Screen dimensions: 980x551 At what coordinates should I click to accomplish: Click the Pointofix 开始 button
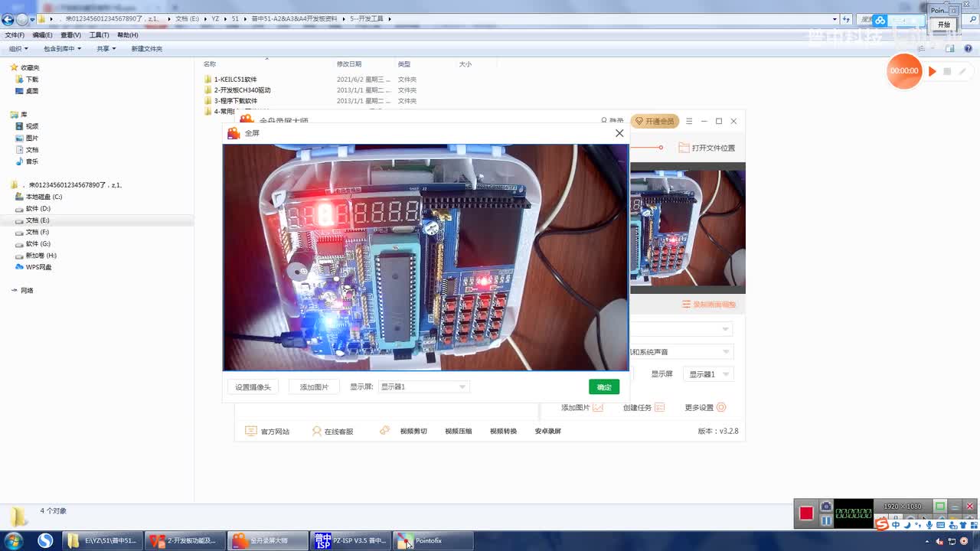pyautogui.click(x=944, y=24)
